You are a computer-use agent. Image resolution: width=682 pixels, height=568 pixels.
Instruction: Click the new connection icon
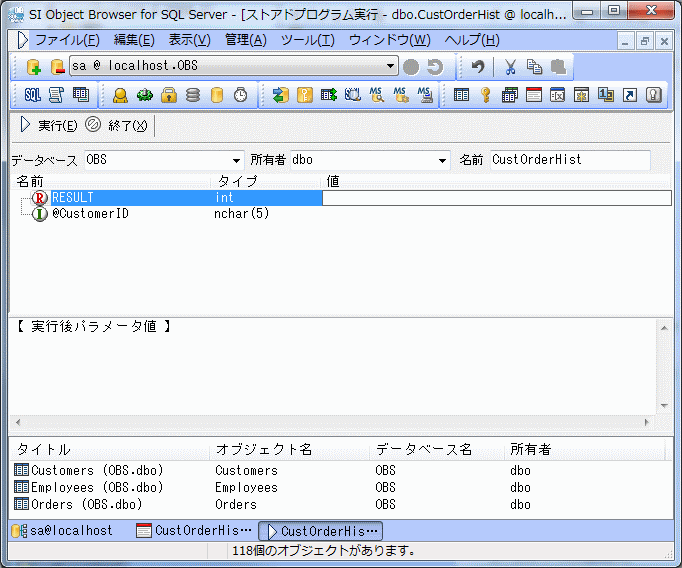(x=34, y=67)
